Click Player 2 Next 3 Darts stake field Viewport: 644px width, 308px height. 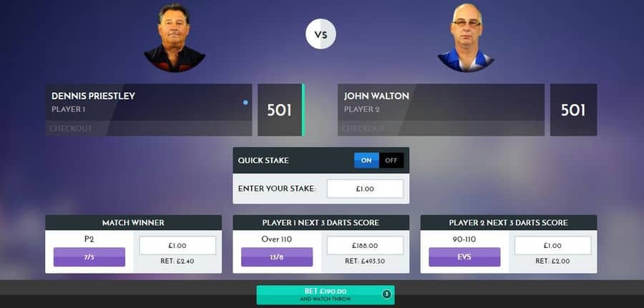[553, 246]
